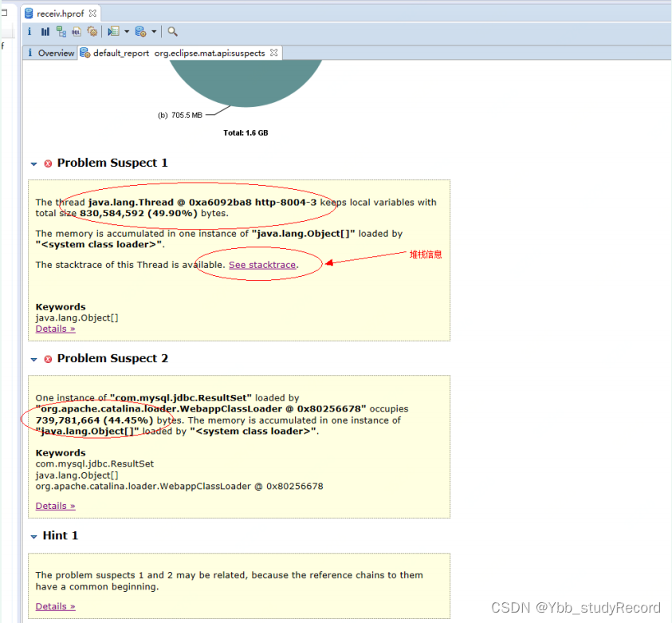Open Details link under Hint 1
Viewport: 672px width, 623px height.
pos(55,606)
